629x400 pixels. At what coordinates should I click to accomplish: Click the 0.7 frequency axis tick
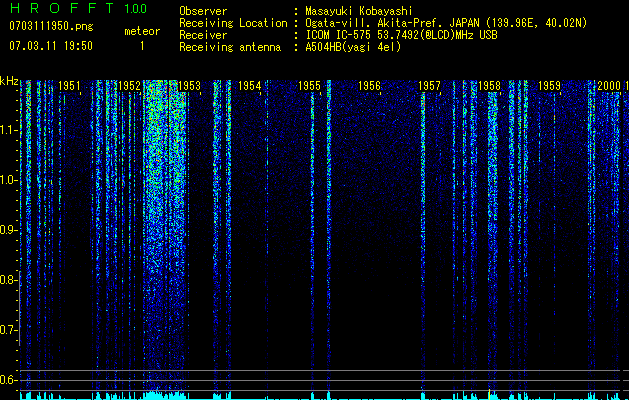8,330
